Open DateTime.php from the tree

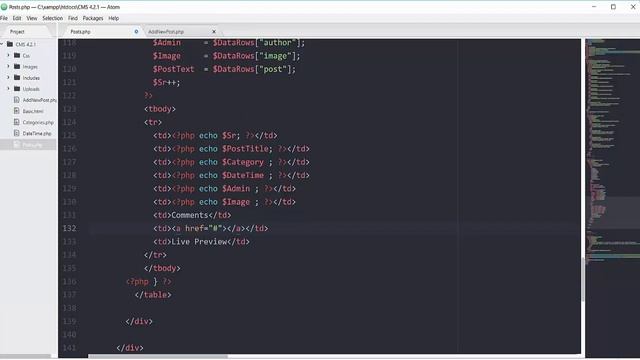[x=37, y=133]
